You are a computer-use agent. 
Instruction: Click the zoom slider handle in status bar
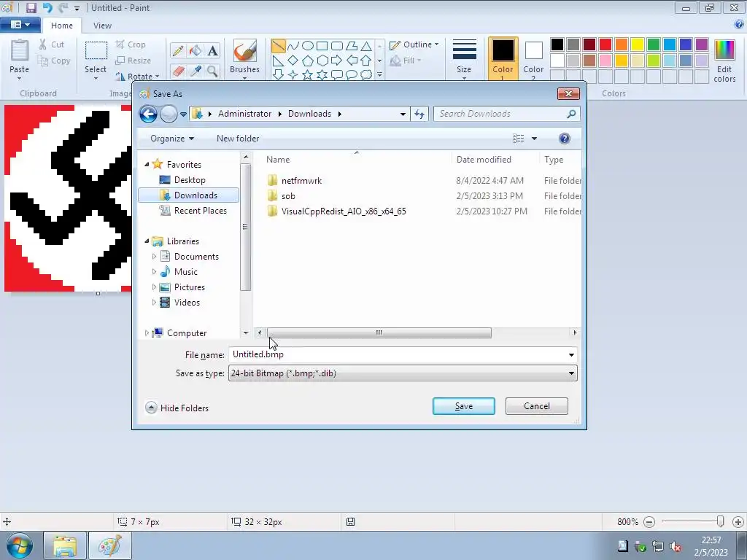[720, 522]
